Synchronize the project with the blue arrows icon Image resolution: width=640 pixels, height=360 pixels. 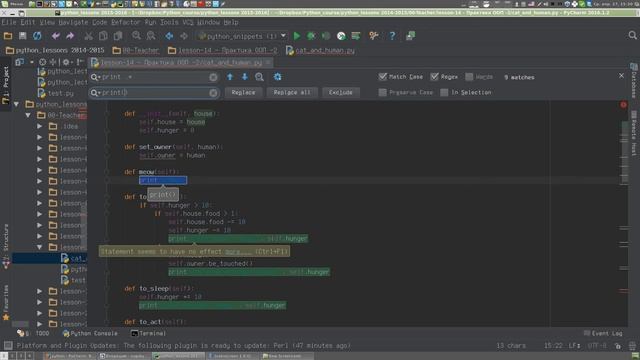click(37, 36)
